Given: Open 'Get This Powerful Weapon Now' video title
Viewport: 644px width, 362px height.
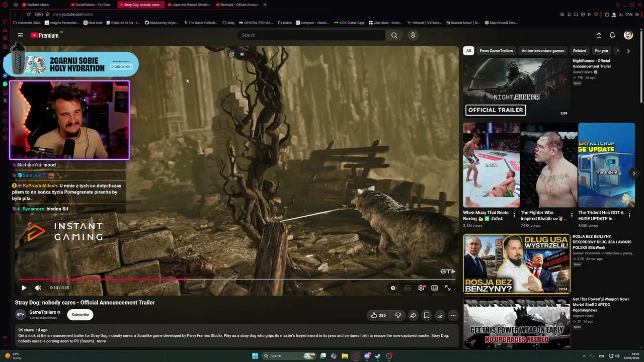Looking at the screenshot, I should (601, 305).
